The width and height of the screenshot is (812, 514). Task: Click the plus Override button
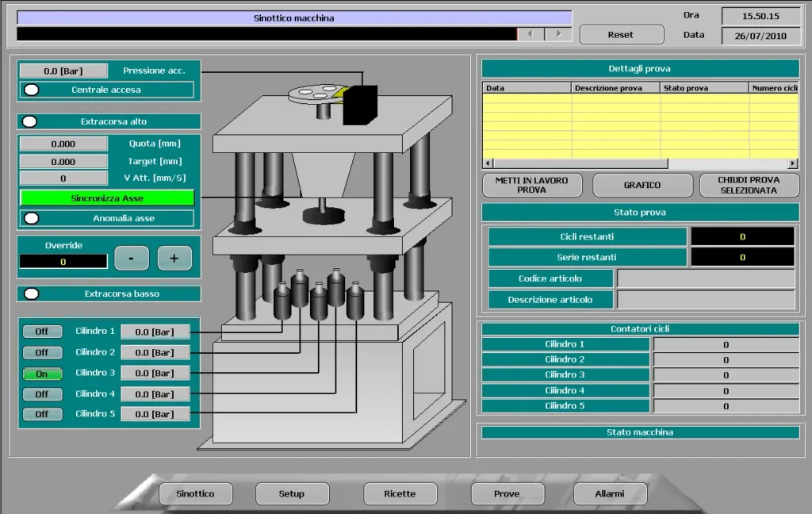174,258
